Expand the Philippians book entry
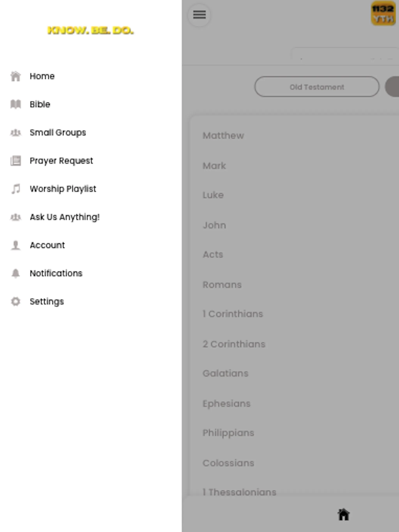This screenshot has height=532, width=399. click(x=228, y=433)
